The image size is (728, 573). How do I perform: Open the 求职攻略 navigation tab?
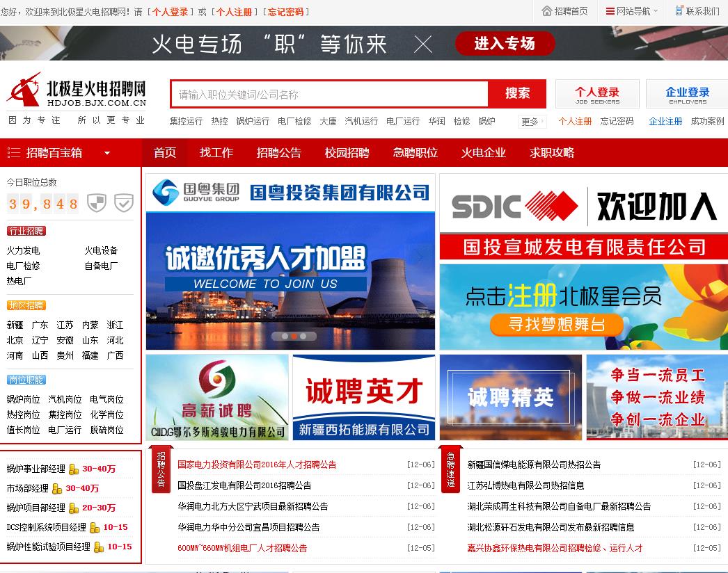[x=552, y=153]
